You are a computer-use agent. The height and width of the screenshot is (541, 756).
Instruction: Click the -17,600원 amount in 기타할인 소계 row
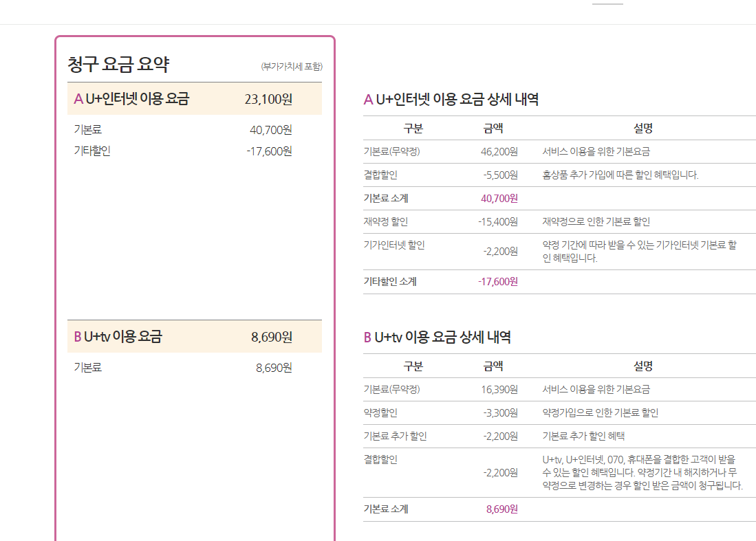point(497,281)
